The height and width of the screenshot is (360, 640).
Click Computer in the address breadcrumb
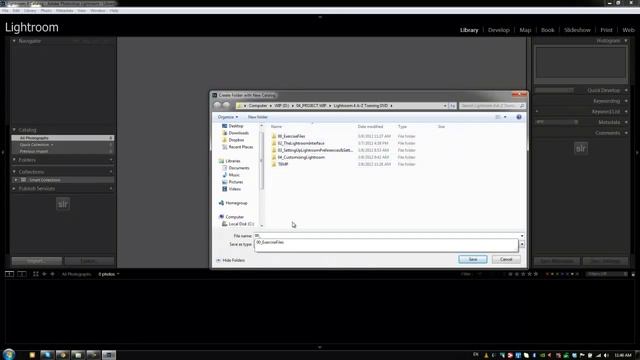258,106
